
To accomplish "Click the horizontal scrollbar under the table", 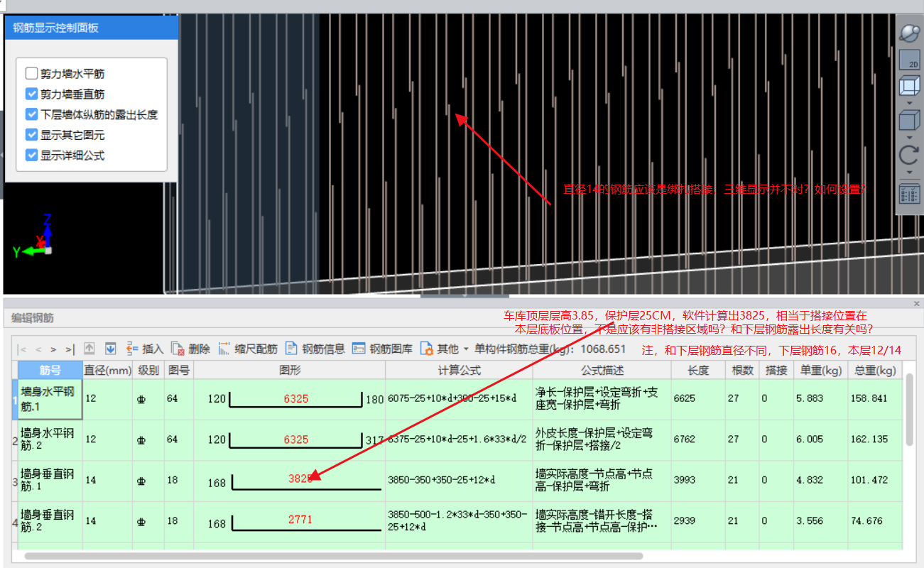I will point(334,556).
